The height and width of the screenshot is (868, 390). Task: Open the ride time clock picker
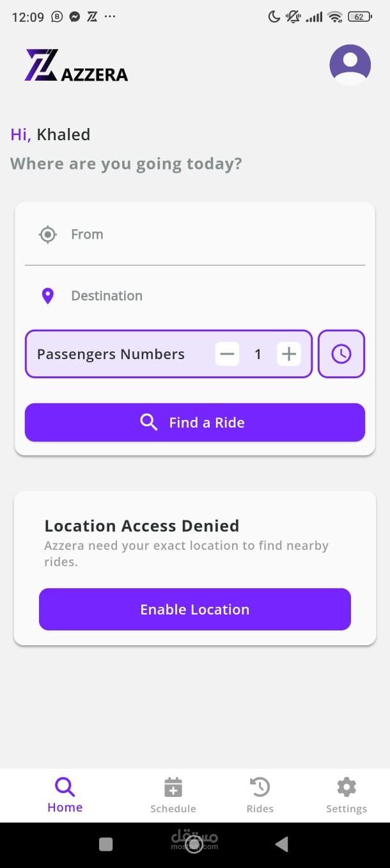[x=341, y=354]
